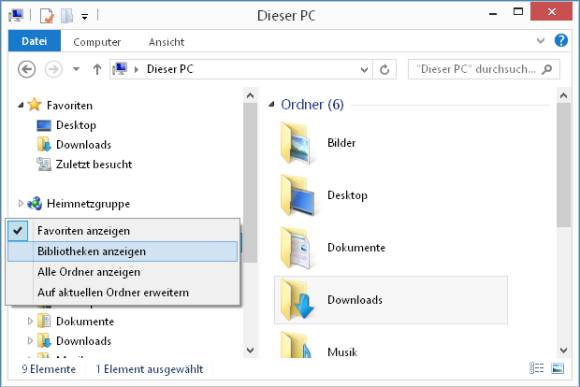Click Dieser PC breadcrumb in address bar
The image size is (580, 387).
170,69
